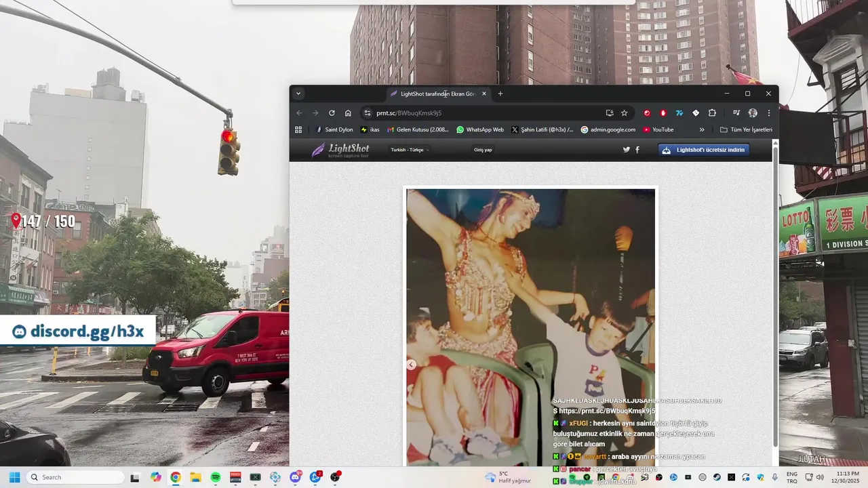Viewport: 868px width, 488px height.
Task: Open the apps grid in bookmarks bar
Action: coord(298,129)
